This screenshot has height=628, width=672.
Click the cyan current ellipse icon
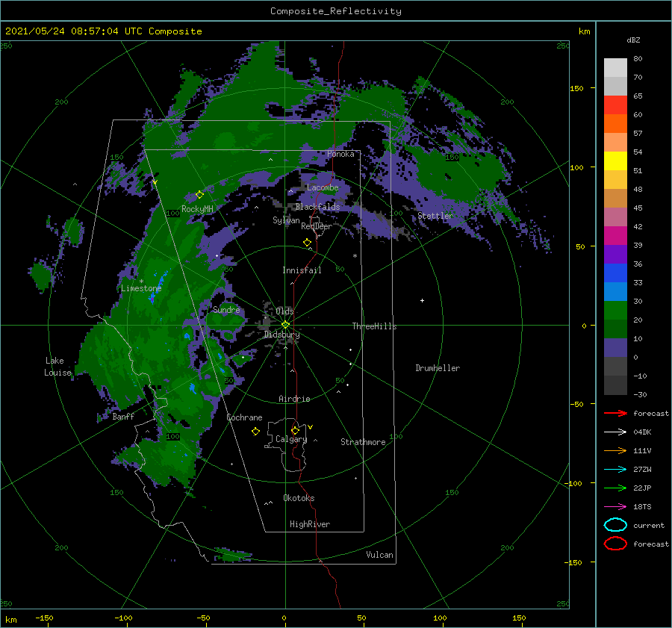(x=615, y=525)
